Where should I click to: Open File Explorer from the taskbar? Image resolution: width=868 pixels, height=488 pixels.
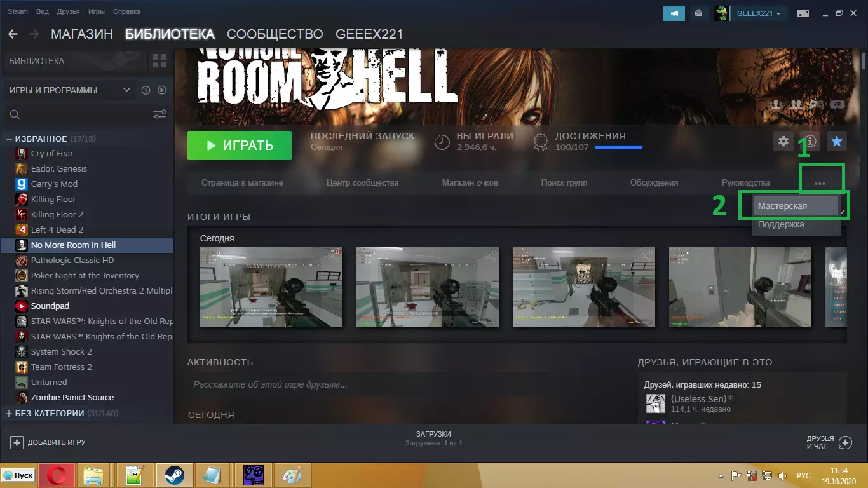pyautogui.click(x=93, y=475)
